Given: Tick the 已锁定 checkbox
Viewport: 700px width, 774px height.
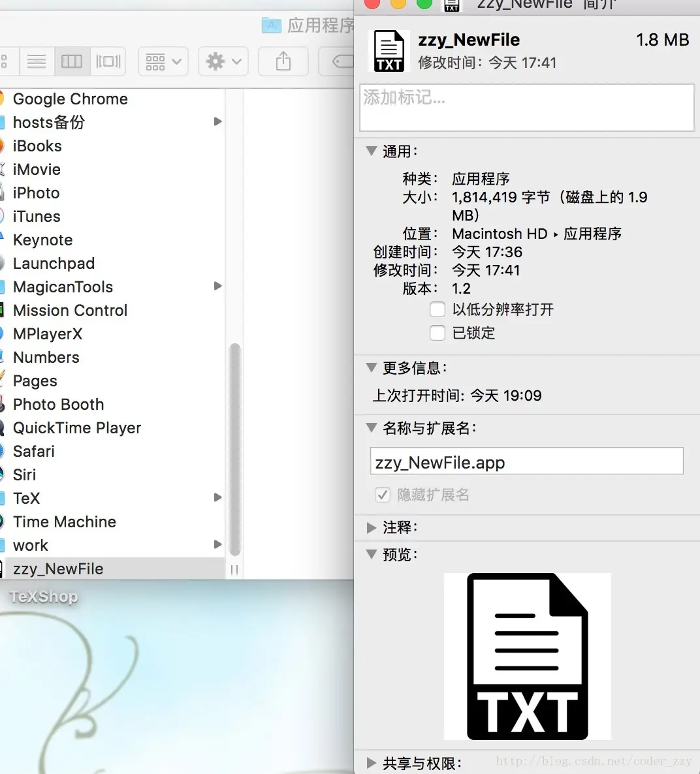Looking at the screenshot, I should [x=438, y=333].
